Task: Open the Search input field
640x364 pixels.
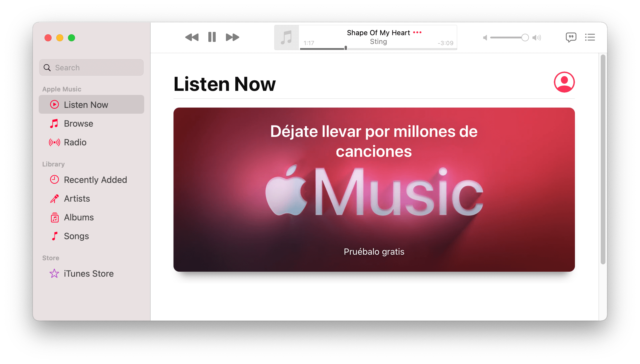Action: click(92, 67)
